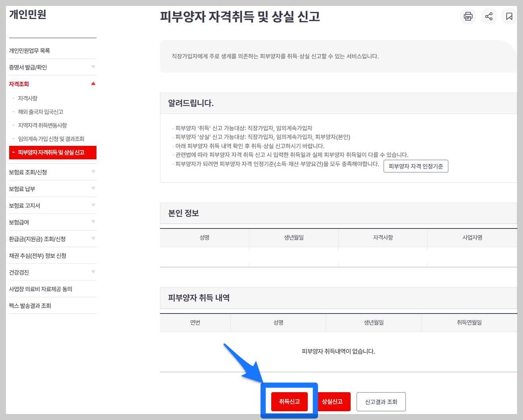Image resolution: width=523 pixels, height=420 pixels.
Task: Expand the 증명서 발급/확인 menu
Action: pyautogui.click(x=52, y=67)
